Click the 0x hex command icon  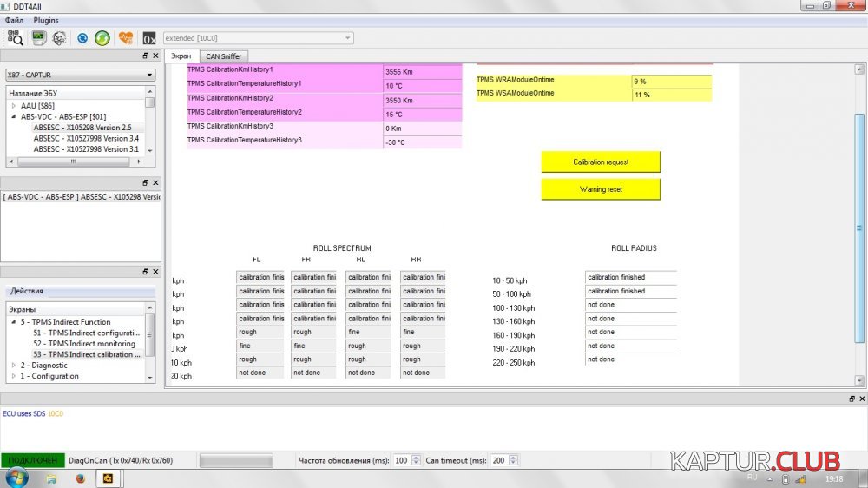149,38
